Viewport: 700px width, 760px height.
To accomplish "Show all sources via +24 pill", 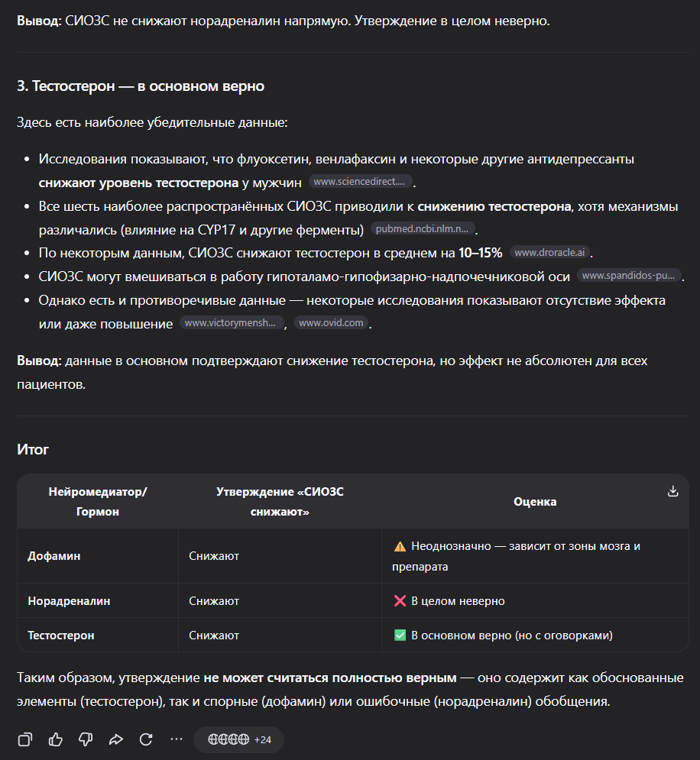I will 238,739.
